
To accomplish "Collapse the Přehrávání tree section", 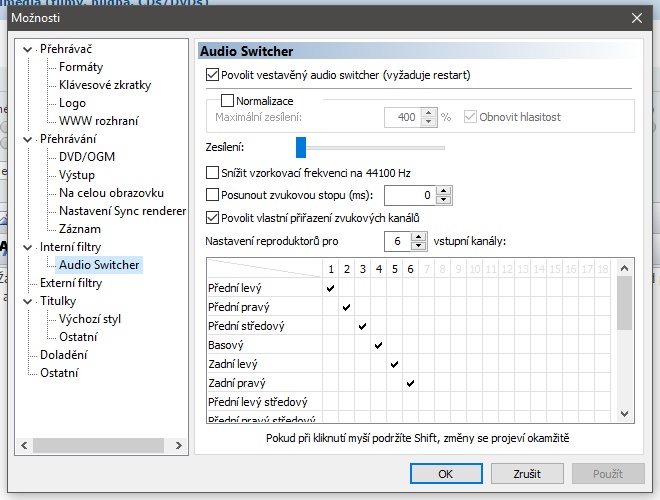I will (x=28, y=139).
